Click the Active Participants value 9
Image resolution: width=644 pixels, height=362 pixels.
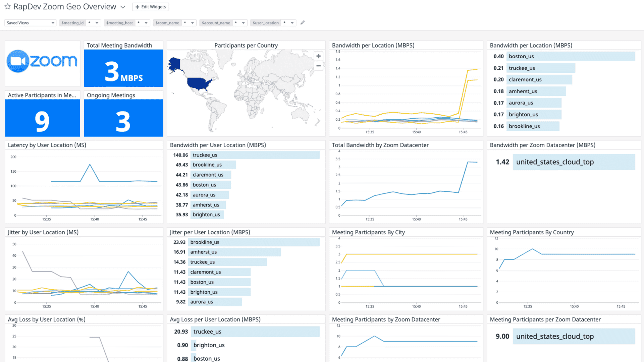click(42, 121)
